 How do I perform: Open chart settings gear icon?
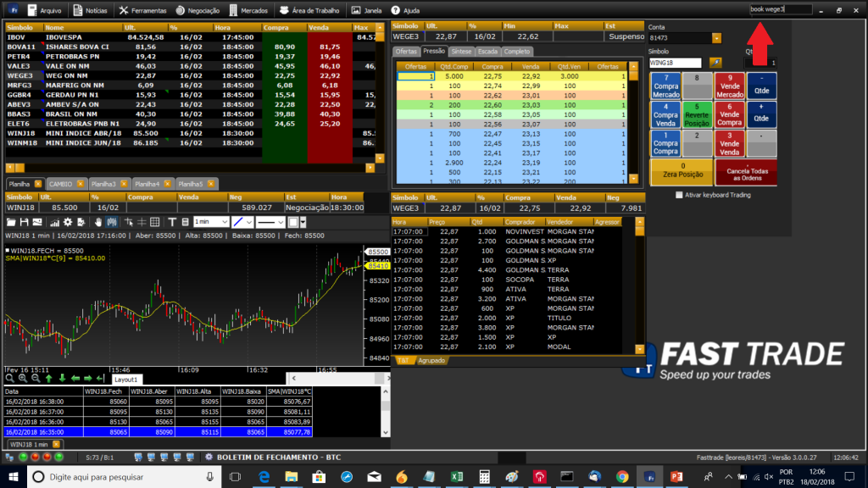tap(68, 223)
